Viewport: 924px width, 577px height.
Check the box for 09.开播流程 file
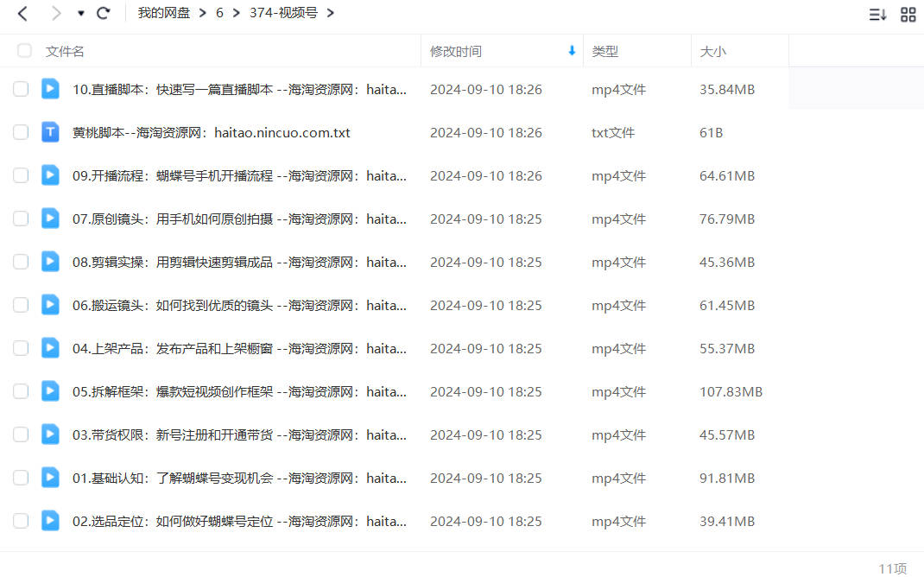21,175
